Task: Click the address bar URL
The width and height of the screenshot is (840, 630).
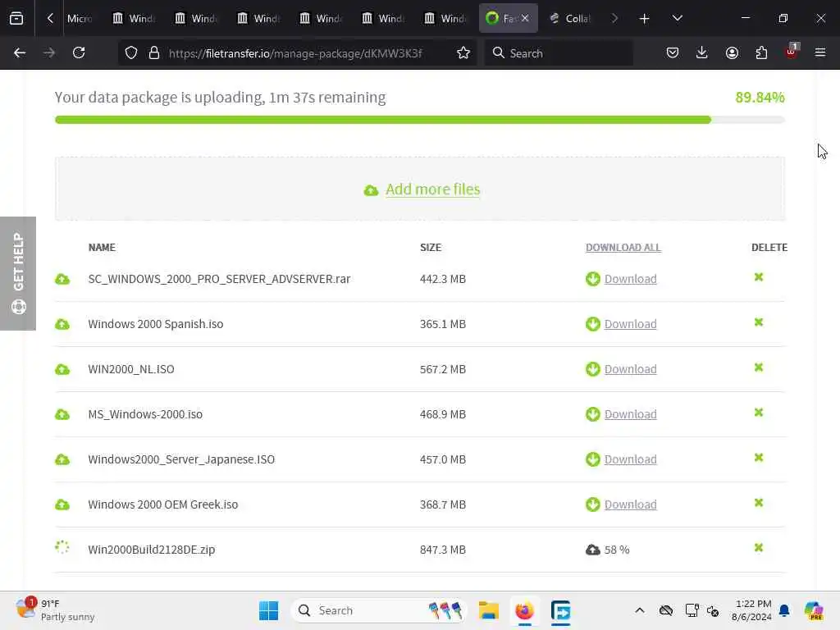Action: [295, 53]
